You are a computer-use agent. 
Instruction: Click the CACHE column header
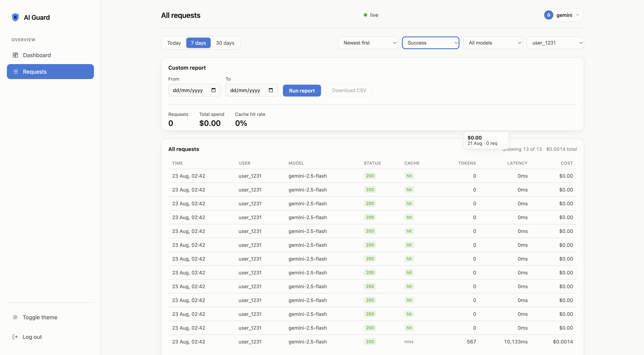coord(412,163)
